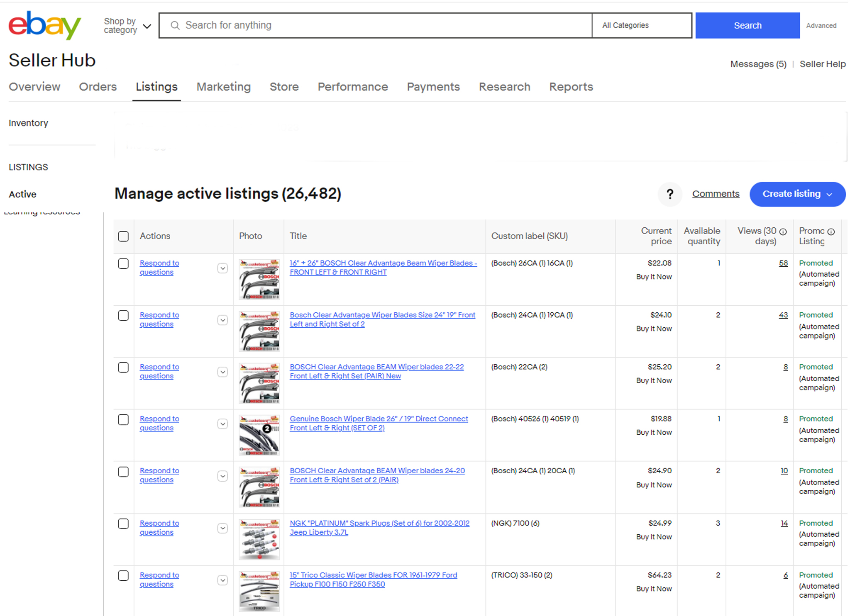This screenshot has width=850, height=616.
Task: Click Respond to questions on the NGK listing
Action: 159,528
